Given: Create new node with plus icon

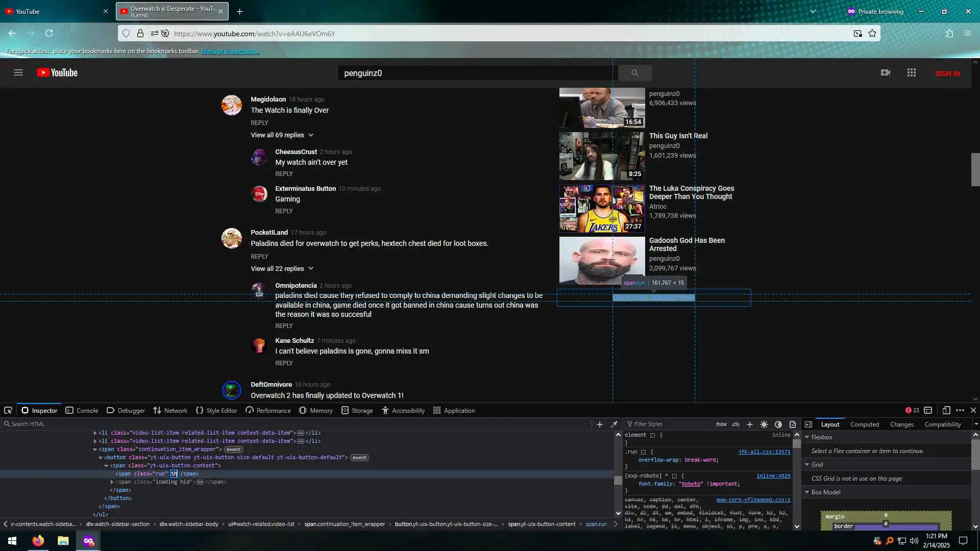Looking at the screenshot, I should tap(600, 424).
